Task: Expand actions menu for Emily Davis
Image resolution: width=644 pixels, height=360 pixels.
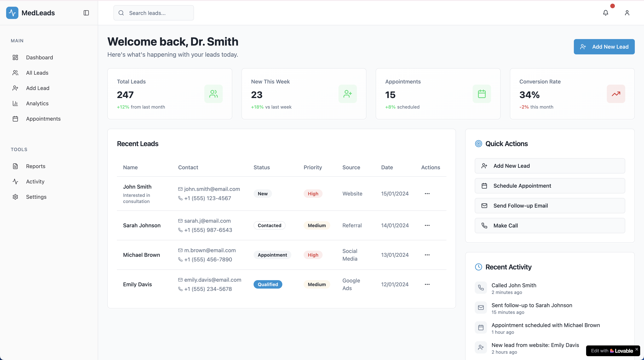Action: click(427, 284)
